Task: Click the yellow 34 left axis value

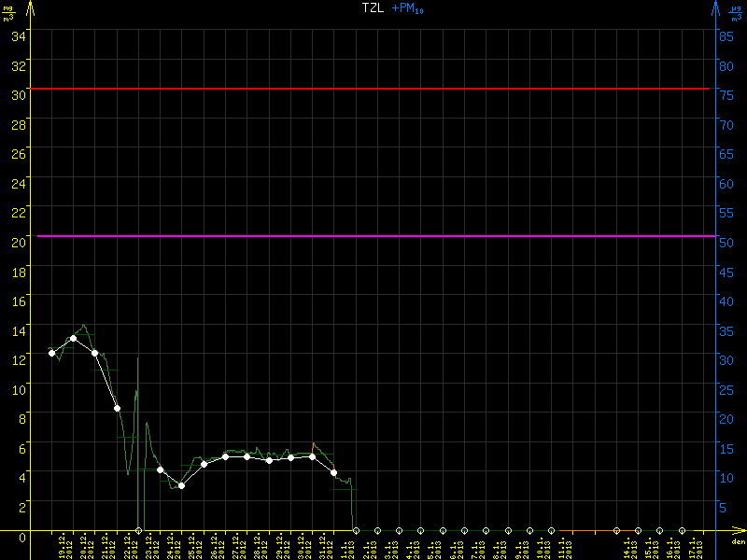Action: pyautogui.click(x=18, y=35)
